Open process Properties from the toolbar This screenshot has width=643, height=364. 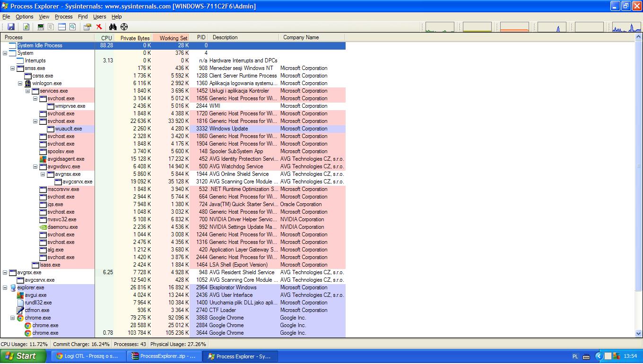click(87, 27)
